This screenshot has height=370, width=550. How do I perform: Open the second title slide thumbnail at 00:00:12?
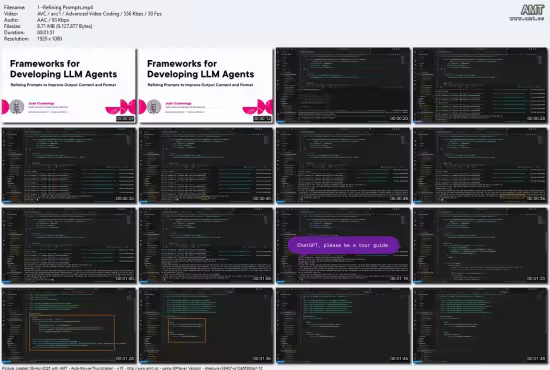(x=206, y=86)
